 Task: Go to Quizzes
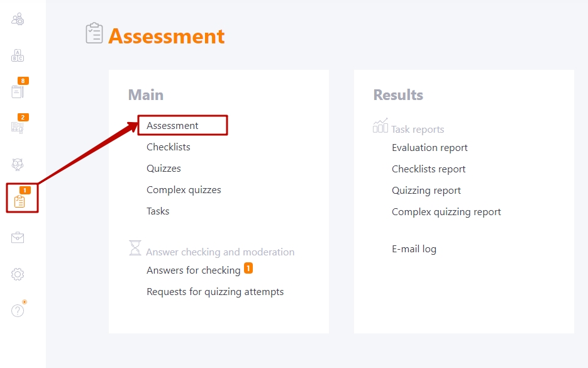pos(164,169)
